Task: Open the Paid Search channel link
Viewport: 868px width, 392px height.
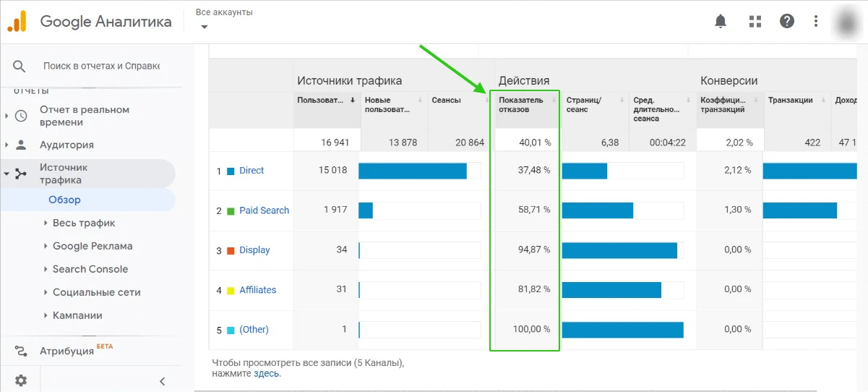Action: pyautogui.click(x=264, y=210)
